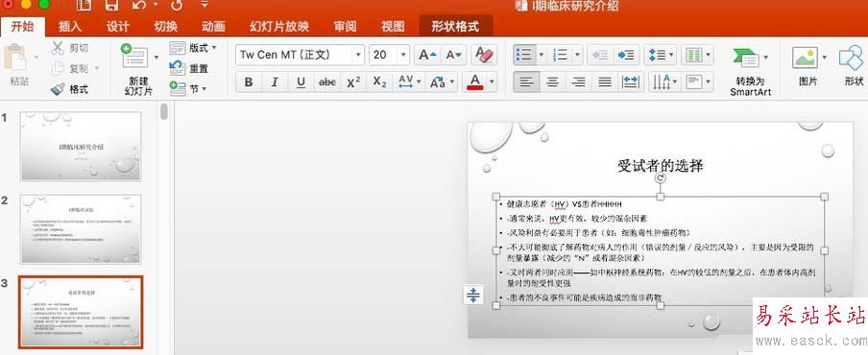
Task: Toggle italic formatting
Action: tap(275, 83)
